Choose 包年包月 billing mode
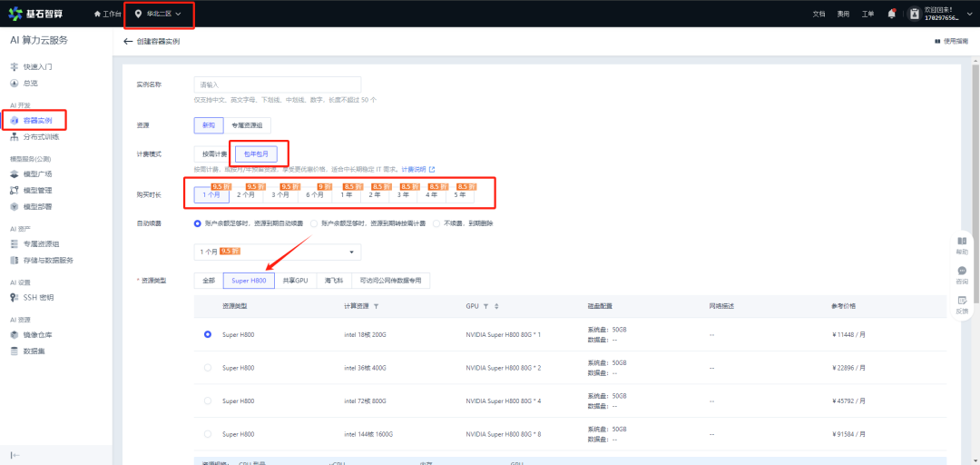The image size is (980, 465). tap(256, 154)
